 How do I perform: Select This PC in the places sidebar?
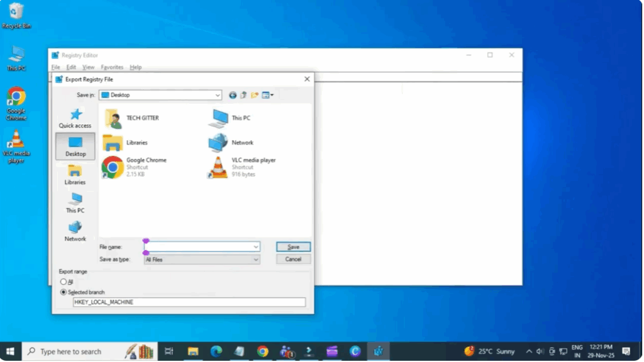75,202
